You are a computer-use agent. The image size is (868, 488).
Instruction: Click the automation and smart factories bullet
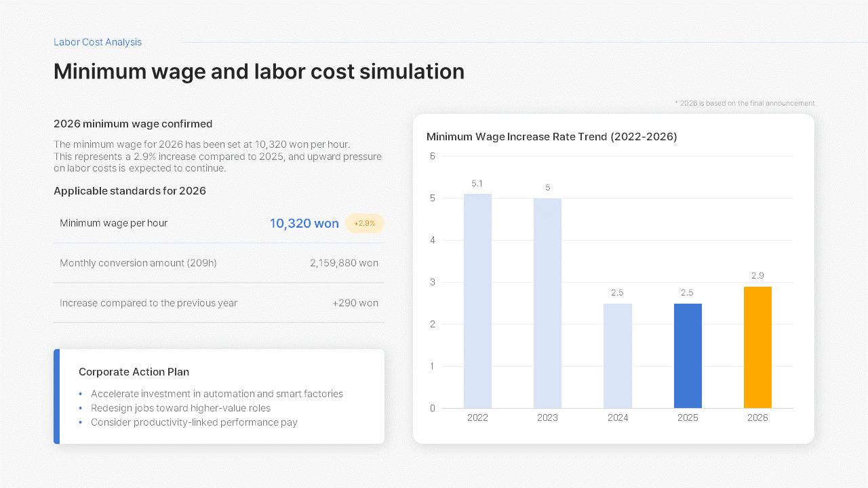(217, 394)
